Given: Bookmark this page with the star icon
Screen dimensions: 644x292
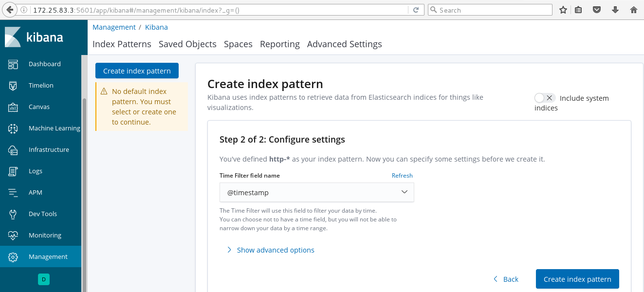Looking at the screenshot, I should click(563, 10).
